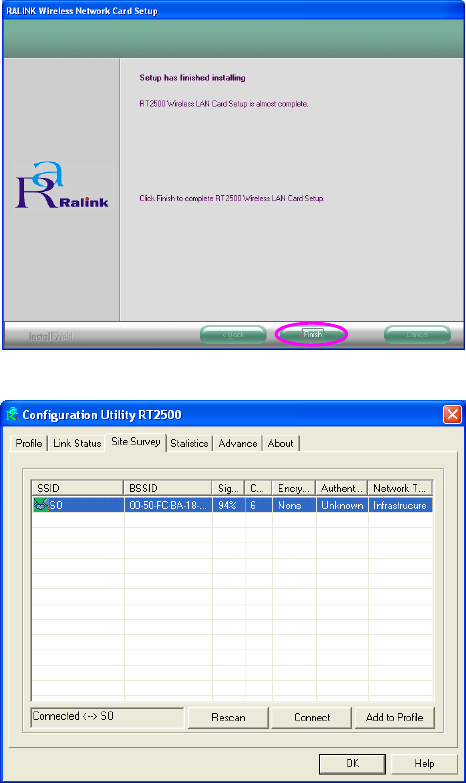Click the Connect button
The width and height of the screenshot is (466, 783).
tap(312, 718)
